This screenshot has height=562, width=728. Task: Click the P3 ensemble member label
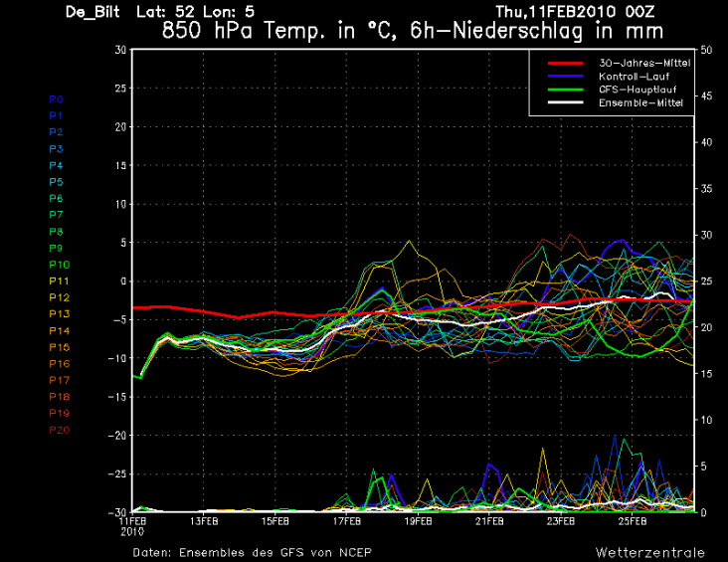pyautogui.click(x=56, y=149)
